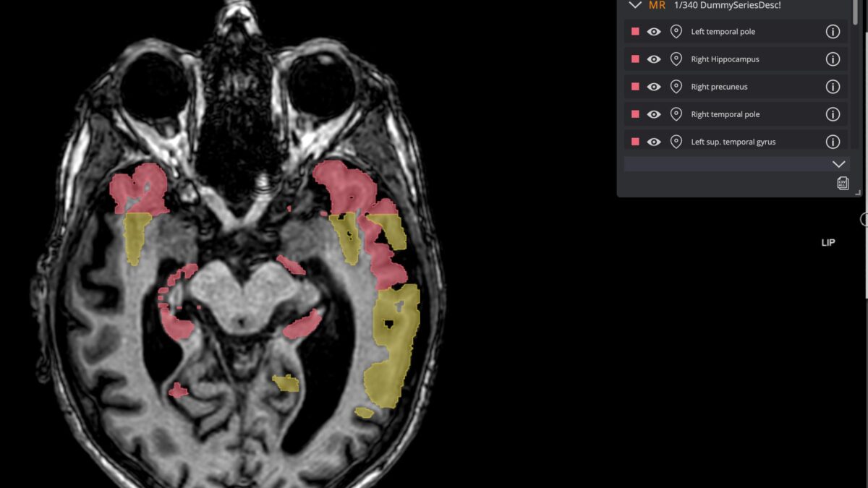Click color swatch of Left sup. temporal gyrus

[x=635, y=142]
